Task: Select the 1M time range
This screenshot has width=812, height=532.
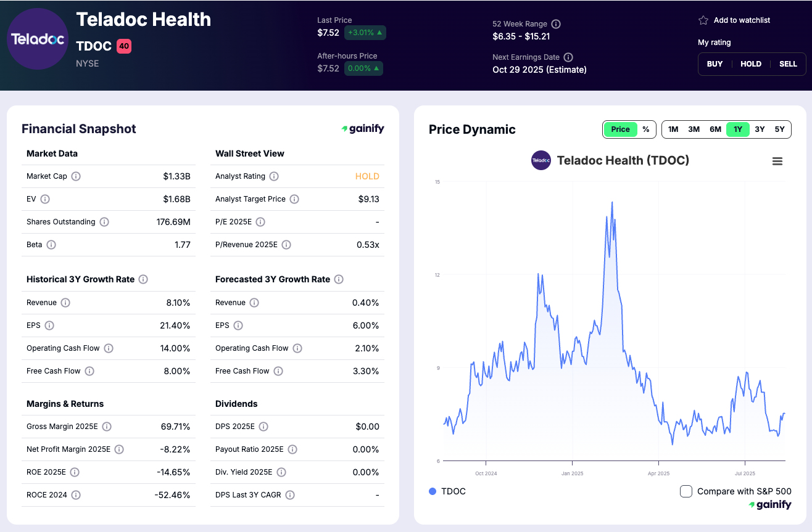Action: (673, 129)
